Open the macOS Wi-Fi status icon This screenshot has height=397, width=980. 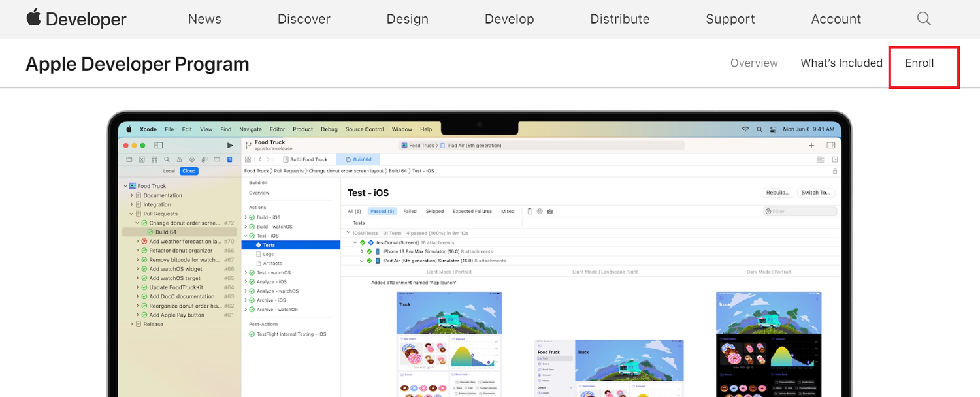pyautogui.click(x=745, y=129)
